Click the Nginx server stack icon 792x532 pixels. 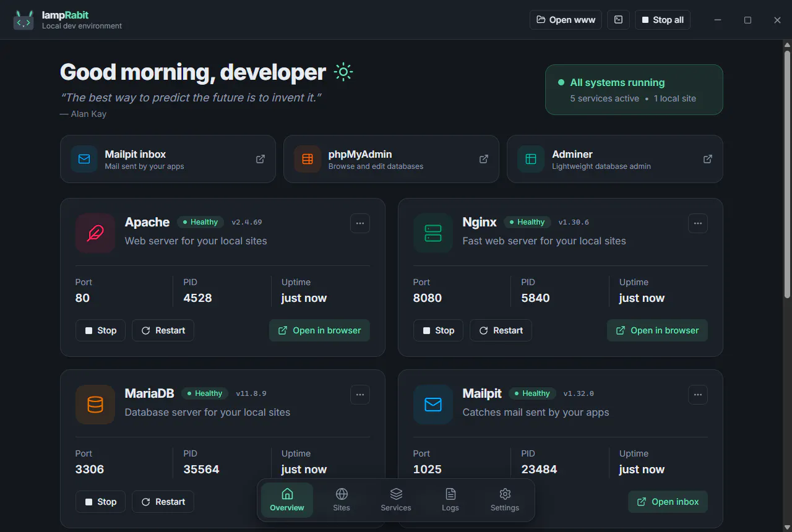tap(433, 233)
